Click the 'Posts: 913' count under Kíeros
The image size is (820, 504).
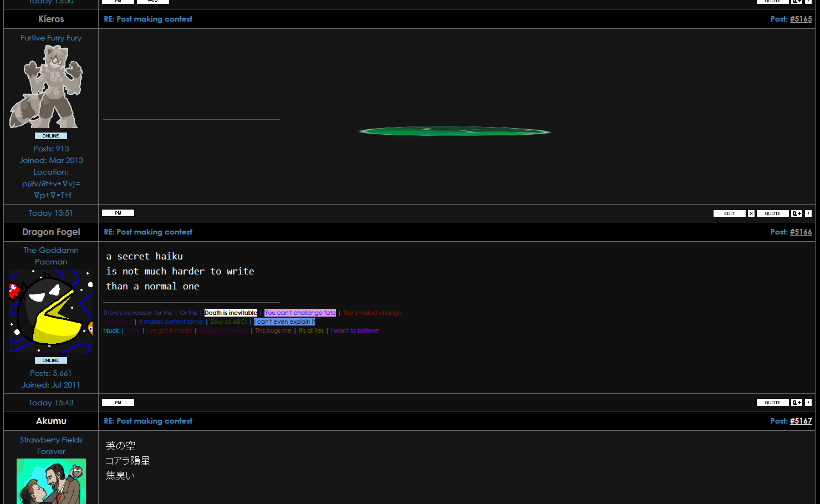tap(51, 149)
